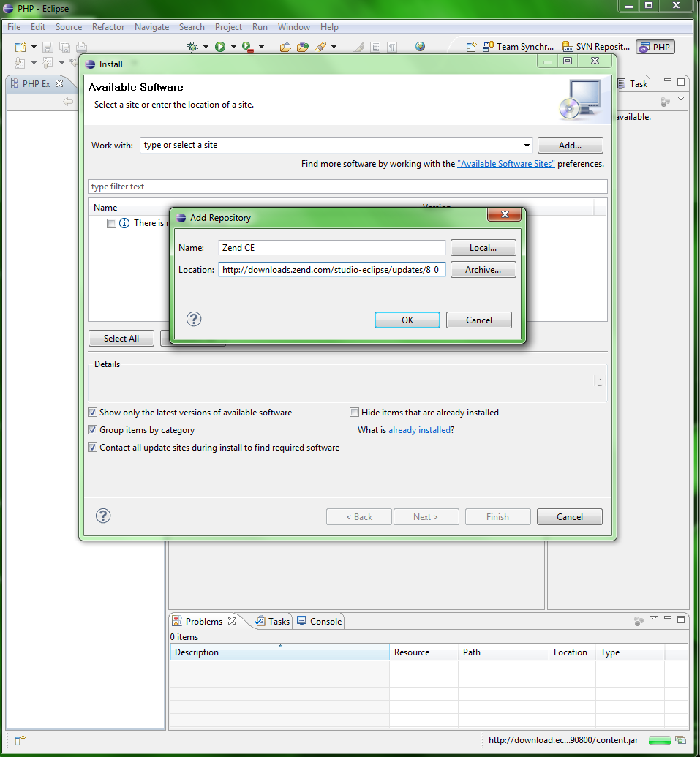Click the Search flashlight toolbar icon

point(320,47)
